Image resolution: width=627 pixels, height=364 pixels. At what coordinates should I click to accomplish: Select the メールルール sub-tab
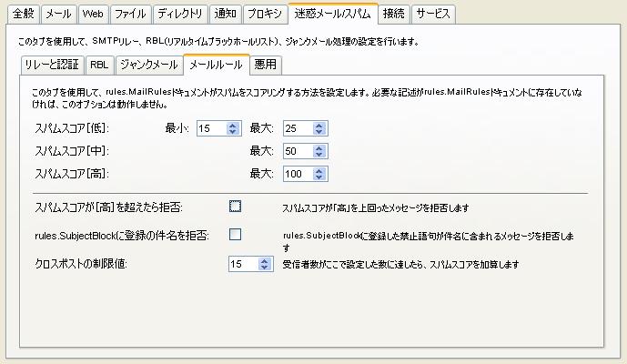(x=216, y=65)
